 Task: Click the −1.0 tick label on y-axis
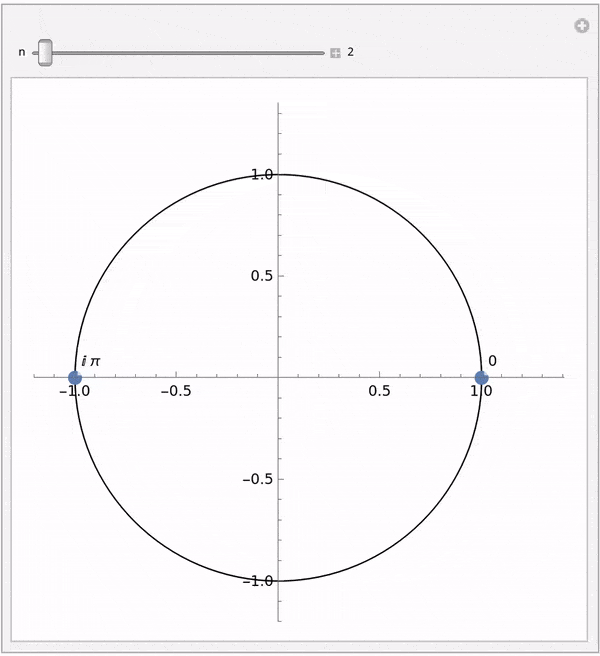point(258,581)
